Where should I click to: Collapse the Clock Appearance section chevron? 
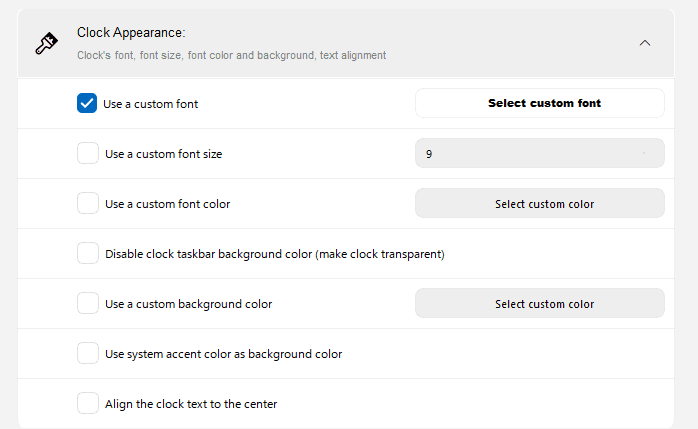(645, 43)
